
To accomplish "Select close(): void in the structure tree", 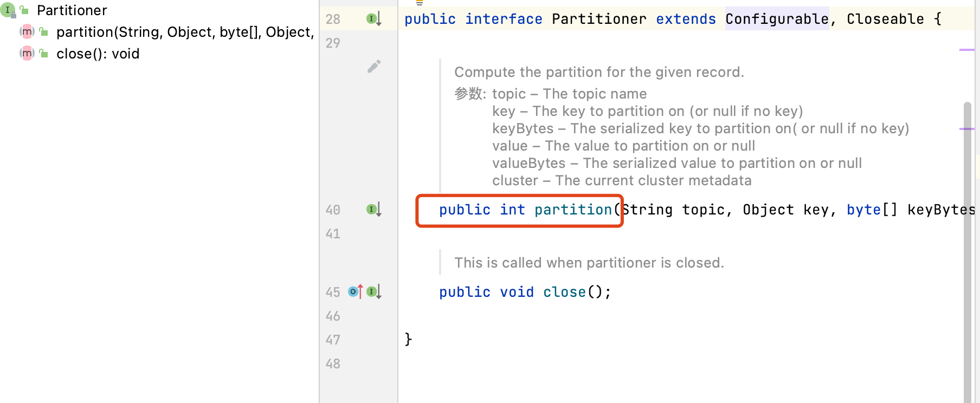I will click(98, 54).
